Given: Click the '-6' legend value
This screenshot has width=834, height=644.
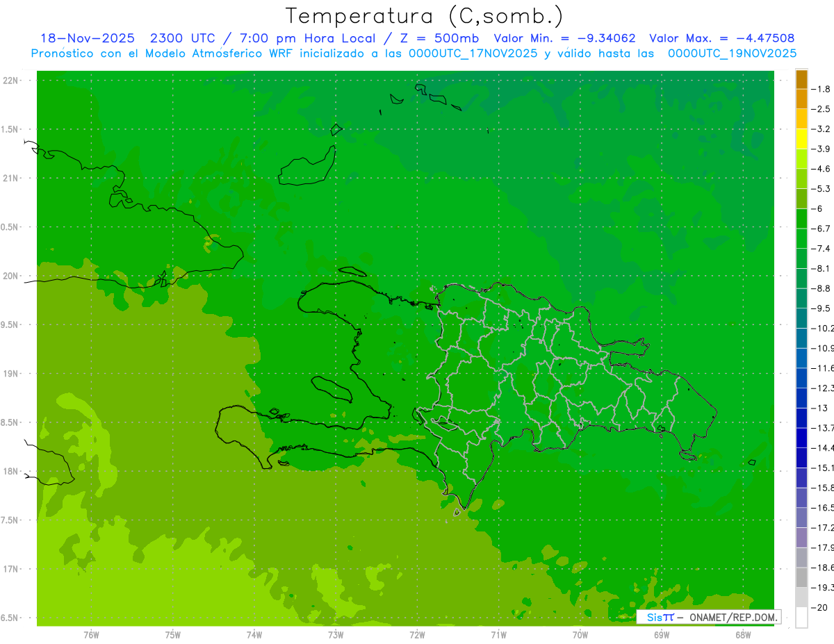Looking at the screenshot, I should tap(819, 208).
